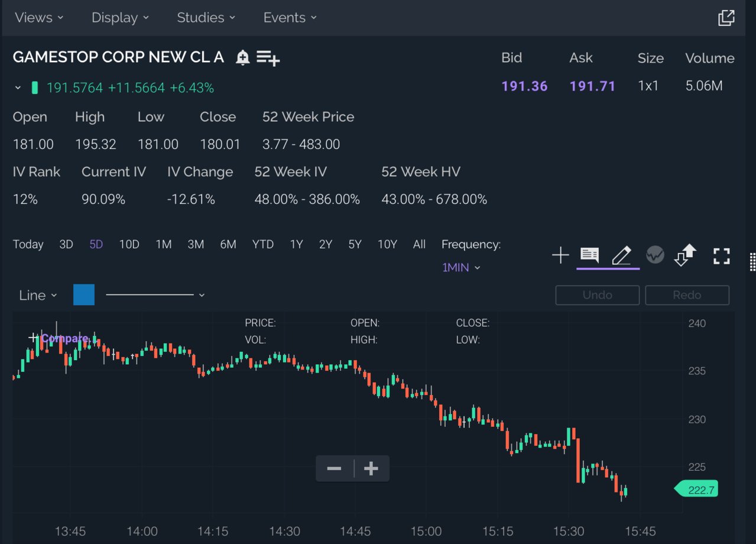Viewport: 756px width, 544px height.
Task: Activate the pencil drawing tool
Action: [621, 255]
